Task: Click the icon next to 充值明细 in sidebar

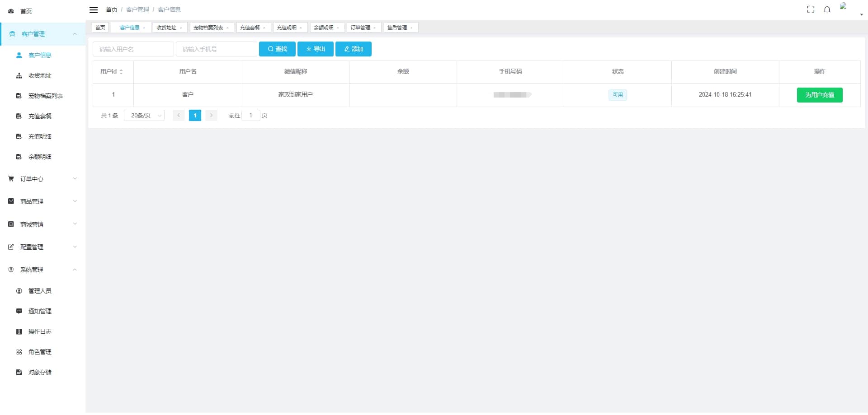Action: tap(19, 136)
